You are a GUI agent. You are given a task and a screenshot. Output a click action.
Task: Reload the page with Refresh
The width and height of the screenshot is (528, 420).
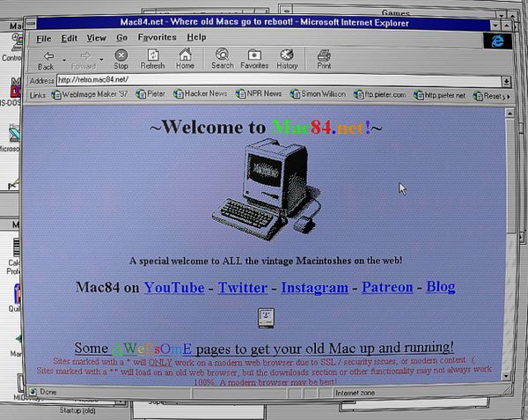point(152,59)
